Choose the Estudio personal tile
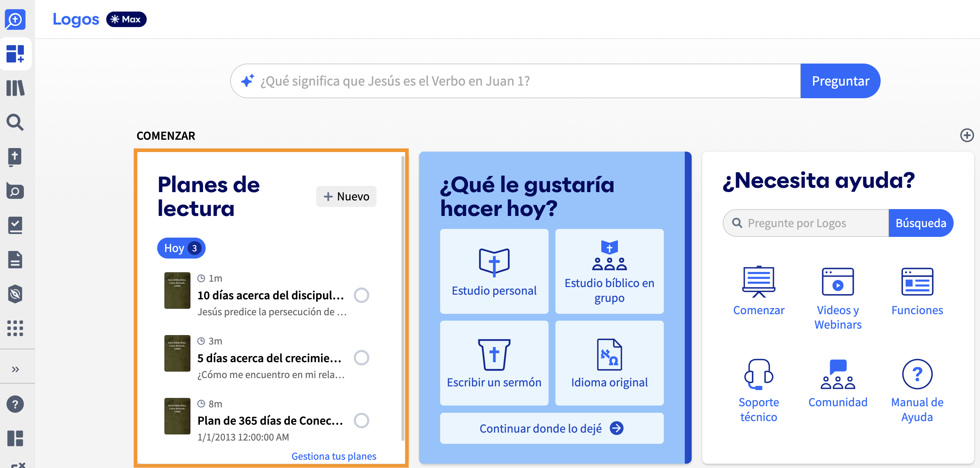 494,271
